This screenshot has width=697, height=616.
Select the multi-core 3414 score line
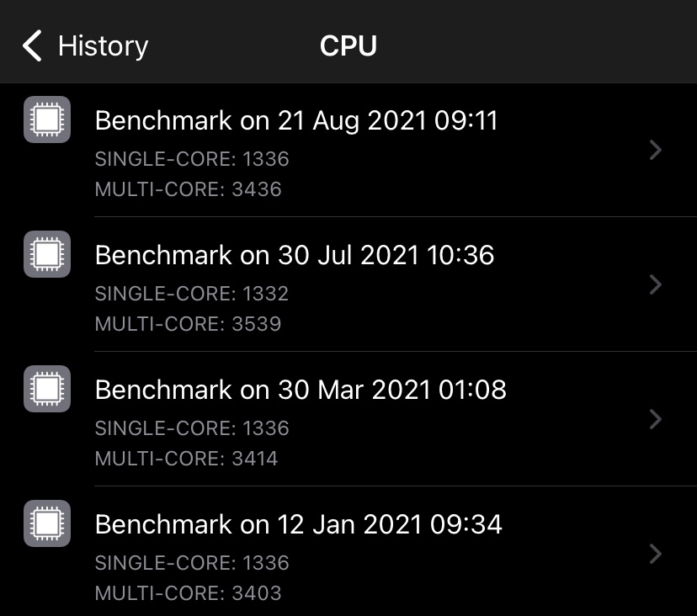[x=186, y=459]
